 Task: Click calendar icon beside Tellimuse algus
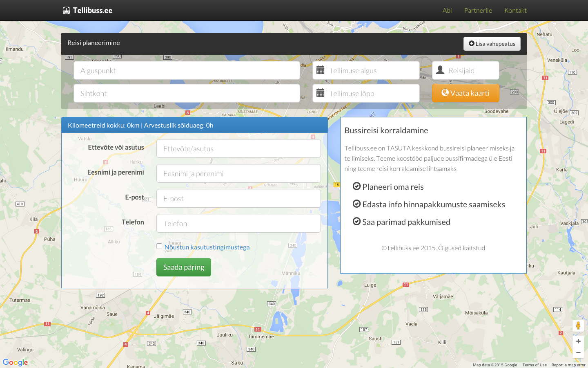321,70
